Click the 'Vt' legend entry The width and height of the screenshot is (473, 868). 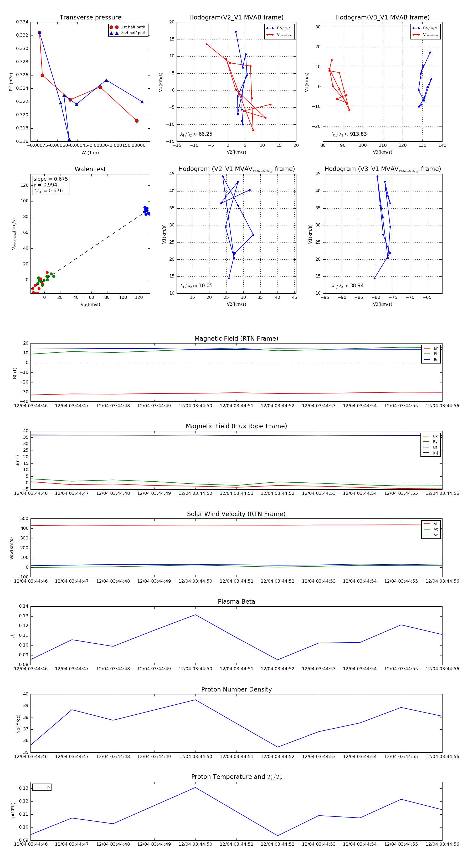click(431, 529)
